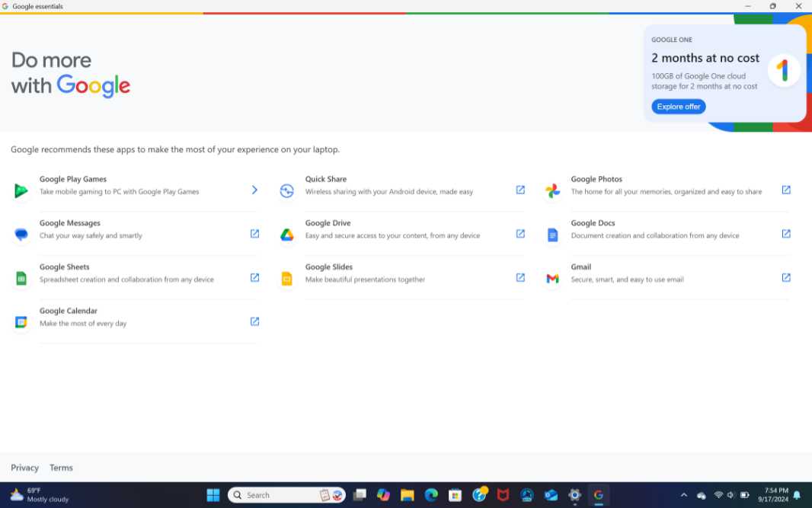Click the Google Play Games icon
This screenshot has width=812, height=508.
pyautogui.click(x=21, y=190)
